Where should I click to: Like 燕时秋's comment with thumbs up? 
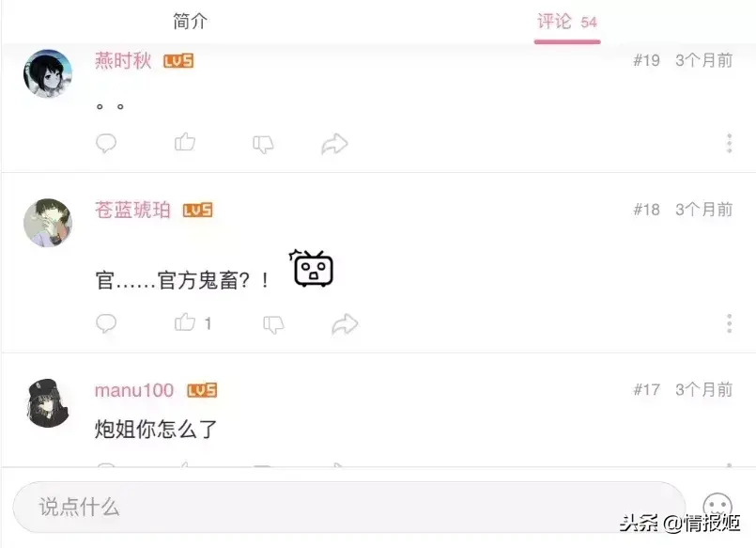185,142
